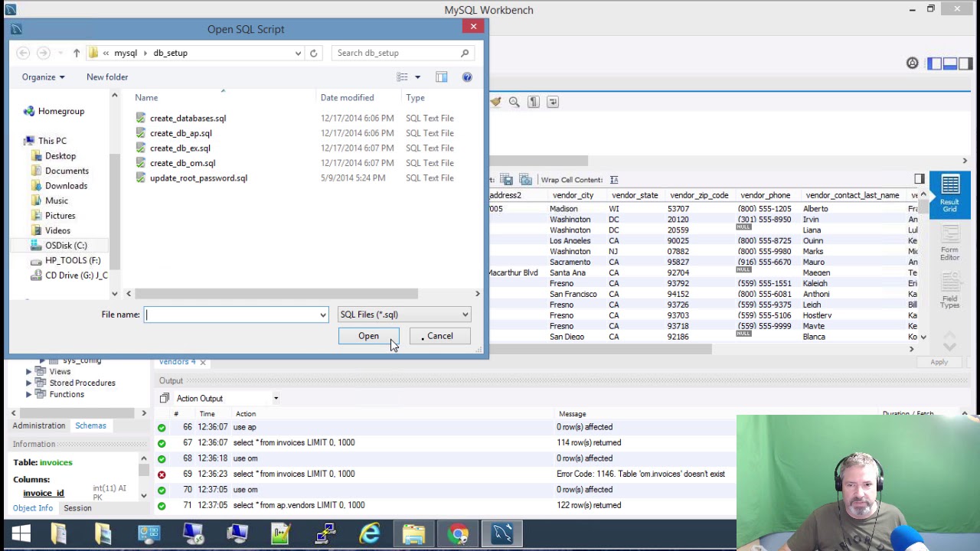Toggle the Wrap Cell Content icon

613,180
